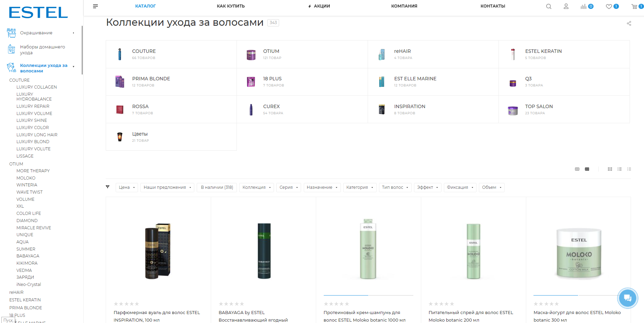This screenshot has height=323, width=644.
Task: Open the 'Тип волос' filter dropdown
Action: 395,187
